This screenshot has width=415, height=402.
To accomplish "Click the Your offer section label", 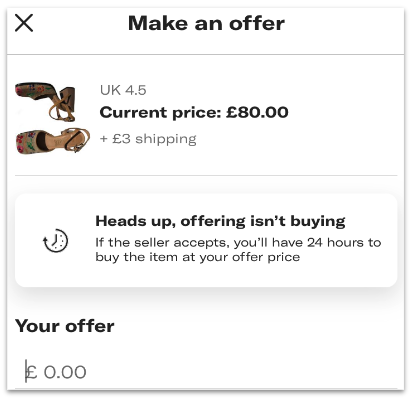I will click(x=65, y=326).
